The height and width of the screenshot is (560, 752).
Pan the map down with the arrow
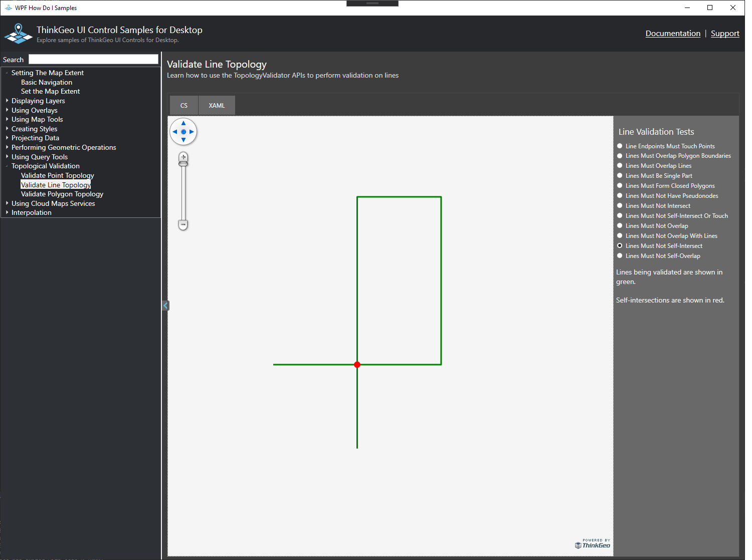[x=183, y=140]
